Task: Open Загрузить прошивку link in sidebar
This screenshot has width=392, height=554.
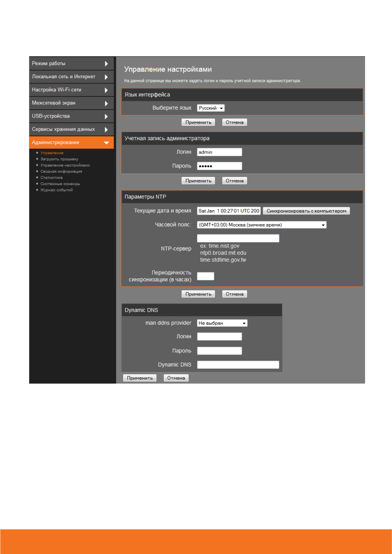Action: (x=59, y=159)
